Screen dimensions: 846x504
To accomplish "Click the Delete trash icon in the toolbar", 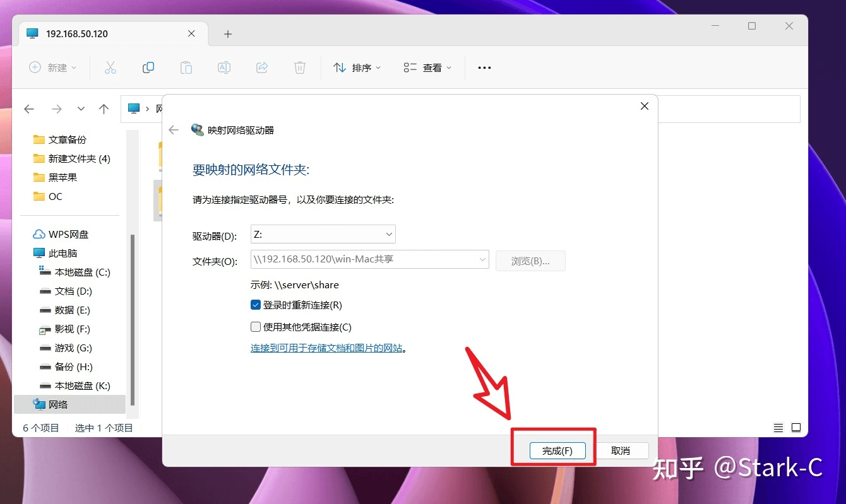I will click(300, 67).
